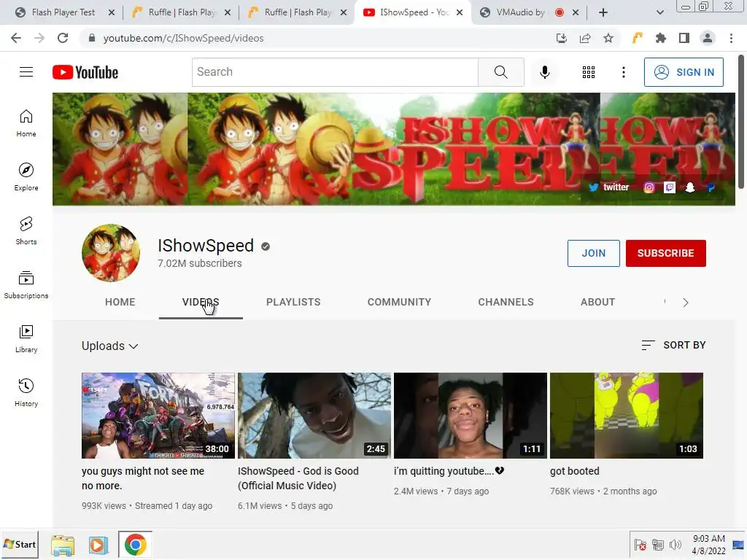Switch to channel HOME tab

(x=120, y=302)
